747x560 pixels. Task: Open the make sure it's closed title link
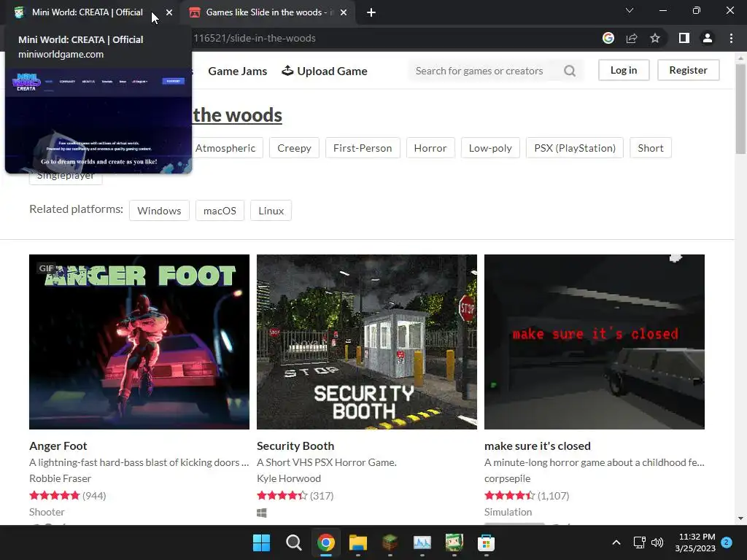(538, 446)
